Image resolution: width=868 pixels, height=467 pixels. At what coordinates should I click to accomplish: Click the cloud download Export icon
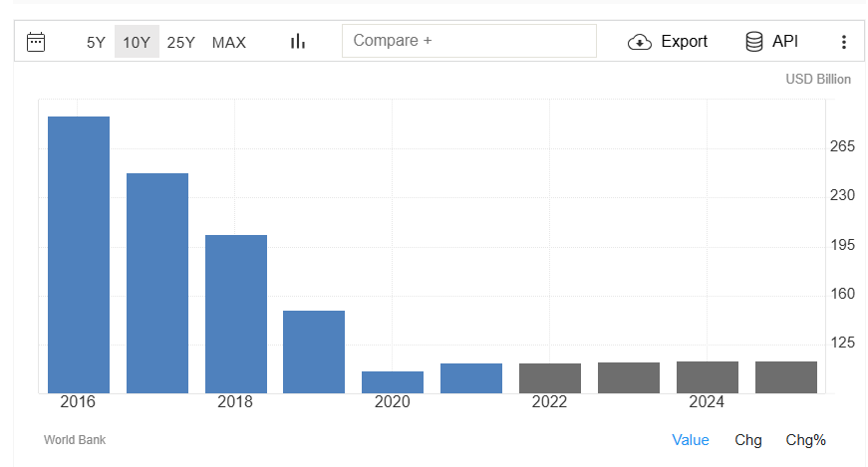tap(640, 42)
